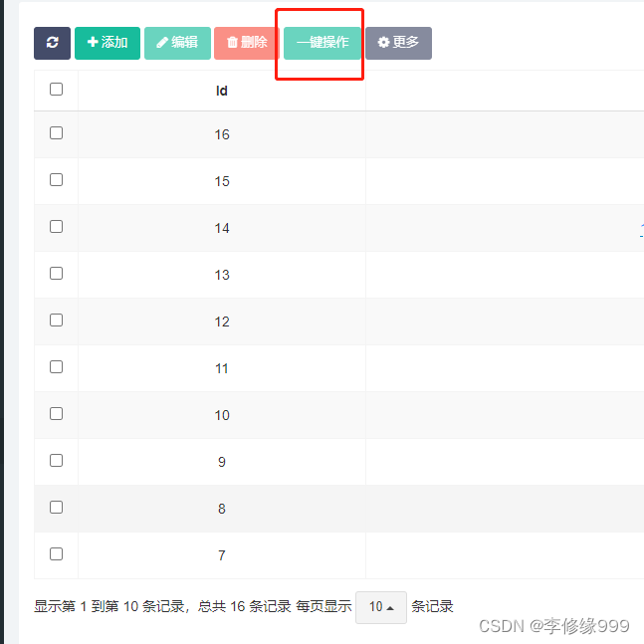
Task: Click the 添加 add button
Action: [107, 43]
